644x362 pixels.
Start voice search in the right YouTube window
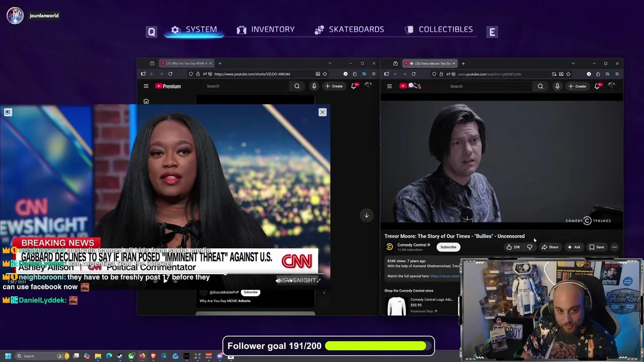tap(557, 86)
